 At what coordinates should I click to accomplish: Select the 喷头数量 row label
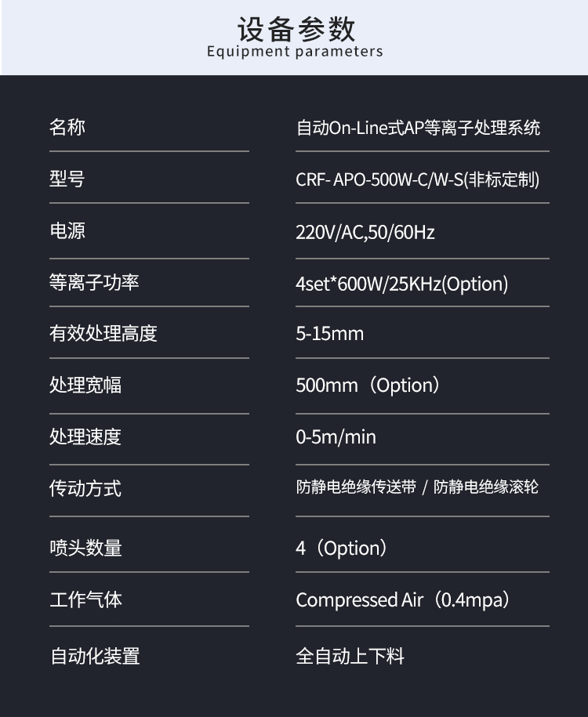click(x=85, y=549)
